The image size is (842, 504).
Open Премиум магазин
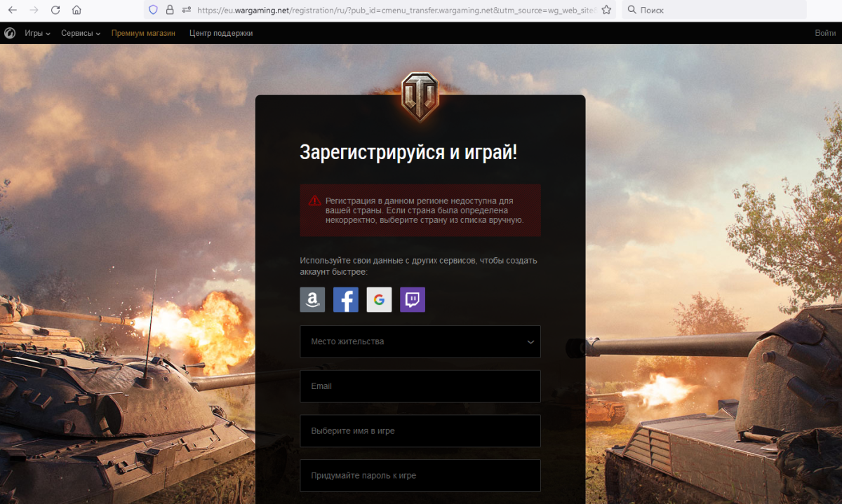click(x=143, y=33)
